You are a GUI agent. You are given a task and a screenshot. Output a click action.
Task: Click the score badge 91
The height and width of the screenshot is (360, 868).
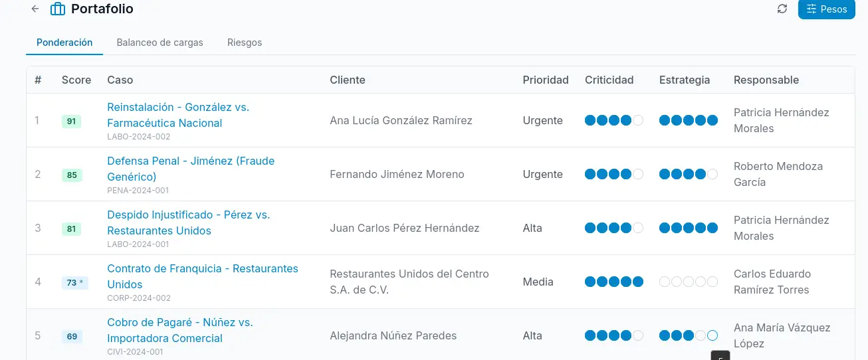[x=71, y=121]
